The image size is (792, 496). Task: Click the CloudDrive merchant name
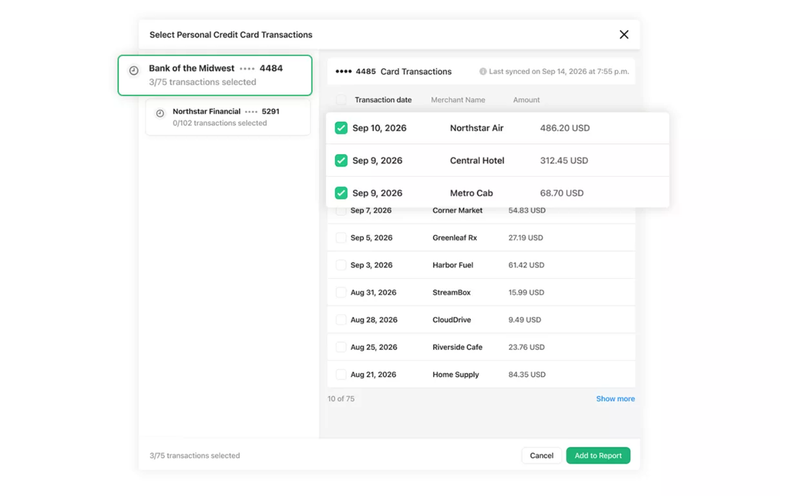[x=452, y=320]
